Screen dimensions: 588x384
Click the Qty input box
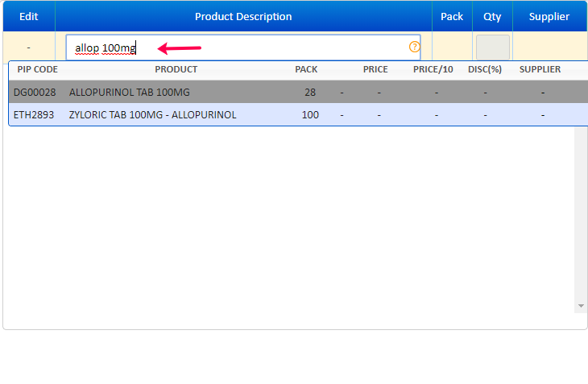coord(492,47)
